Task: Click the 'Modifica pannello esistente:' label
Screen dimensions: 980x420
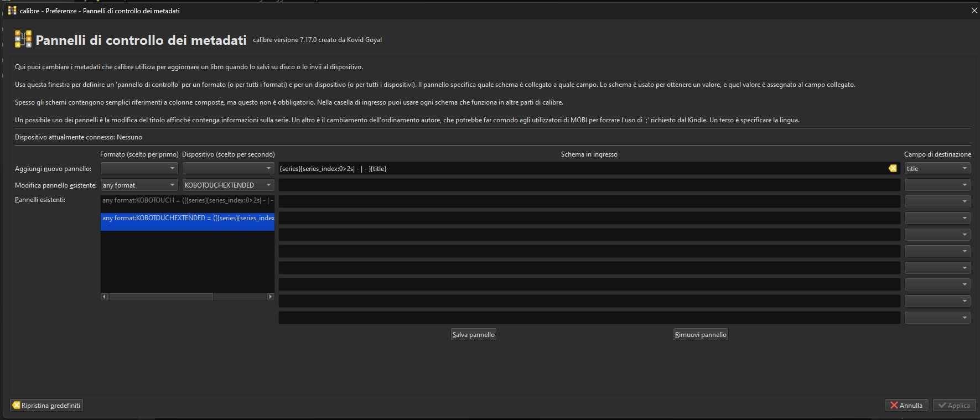Action: [x=56, y=185]
